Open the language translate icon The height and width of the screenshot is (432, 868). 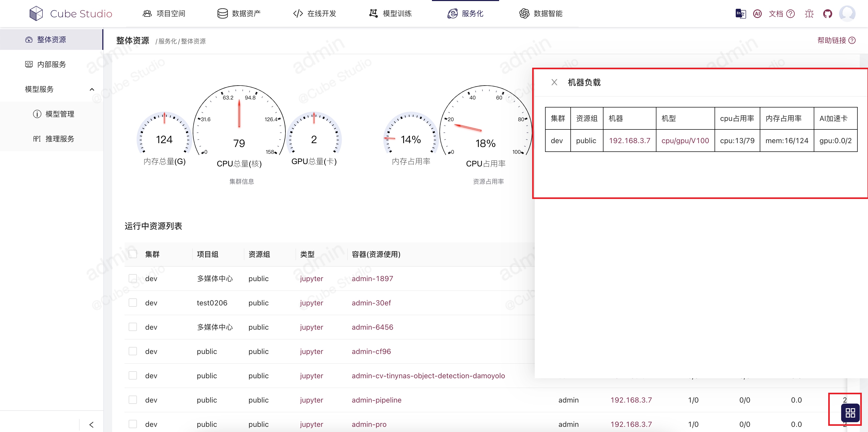[740, 13]
